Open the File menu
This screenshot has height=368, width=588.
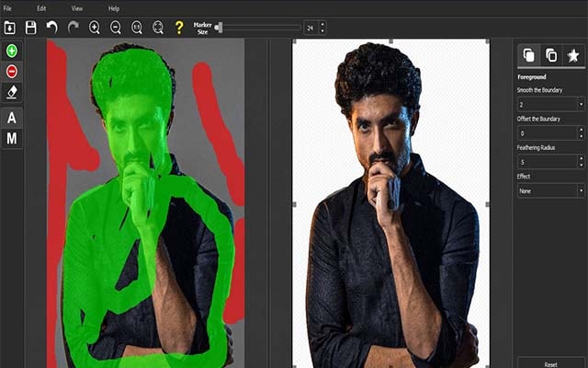click(7, 8)
